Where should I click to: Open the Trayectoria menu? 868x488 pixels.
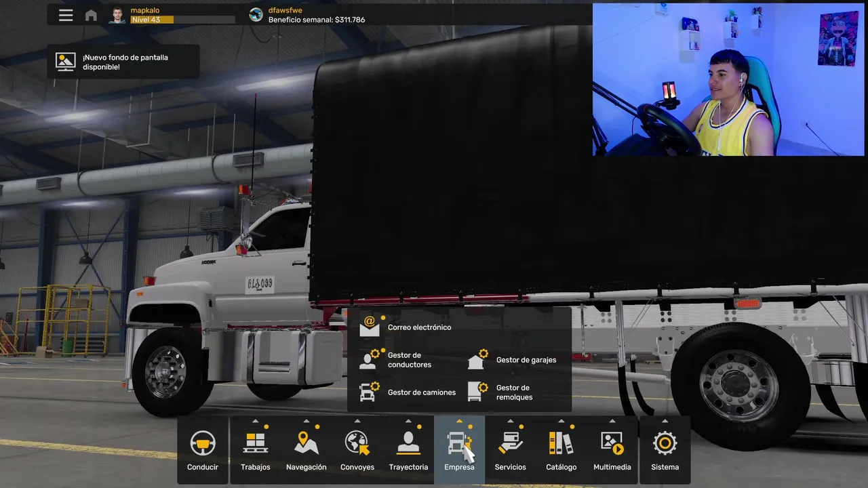[x=408, y=450]
